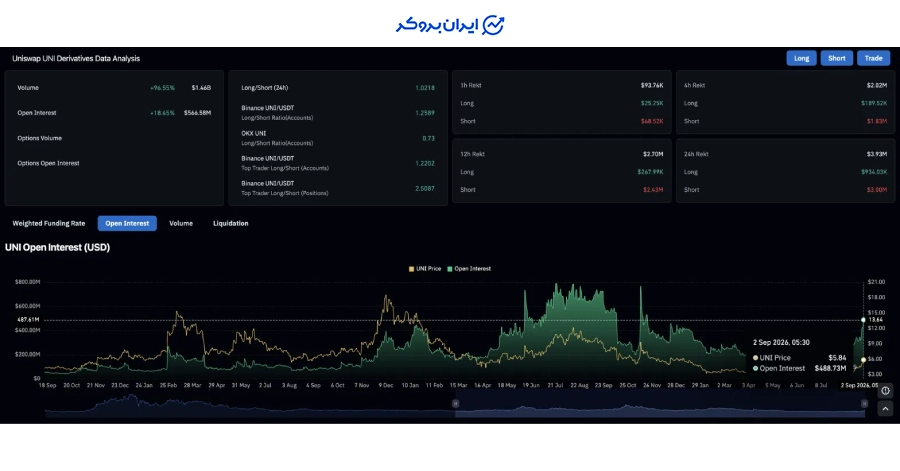Click the Open Interest value $566.58M
The height and width of the screenshot is (471, 900).
click(197, 113)
